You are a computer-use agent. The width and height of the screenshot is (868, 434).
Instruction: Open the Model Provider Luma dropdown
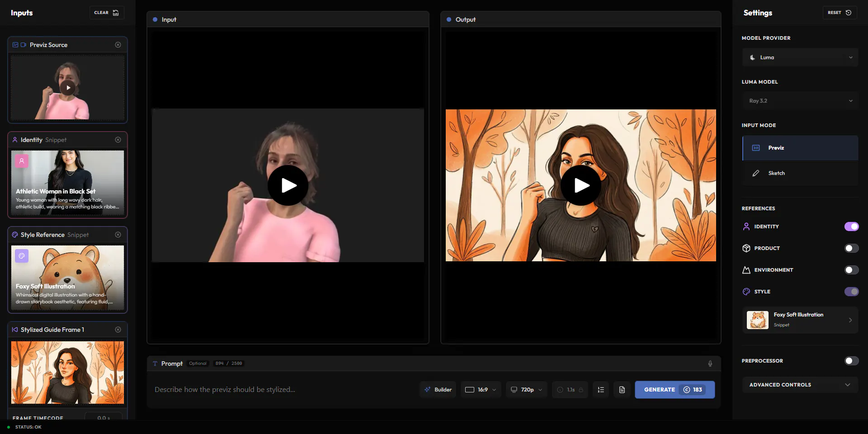800,57
